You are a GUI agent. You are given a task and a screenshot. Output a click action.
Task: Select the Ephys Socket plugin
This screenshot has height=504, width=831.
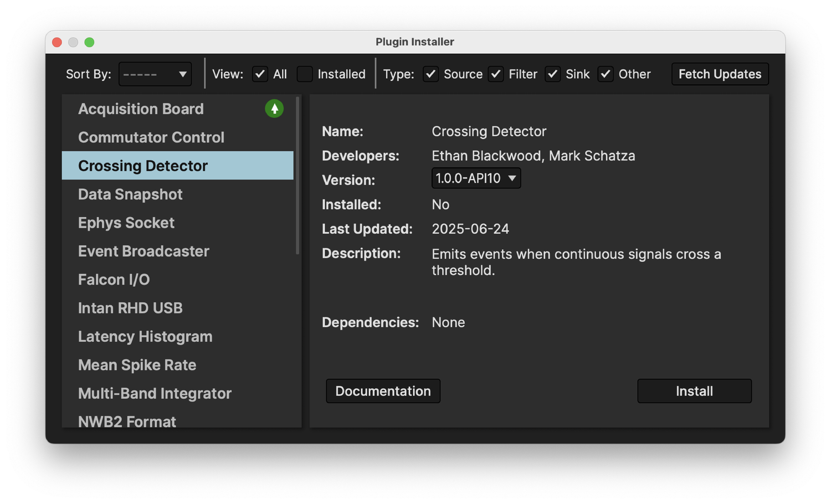pos(126,223)
